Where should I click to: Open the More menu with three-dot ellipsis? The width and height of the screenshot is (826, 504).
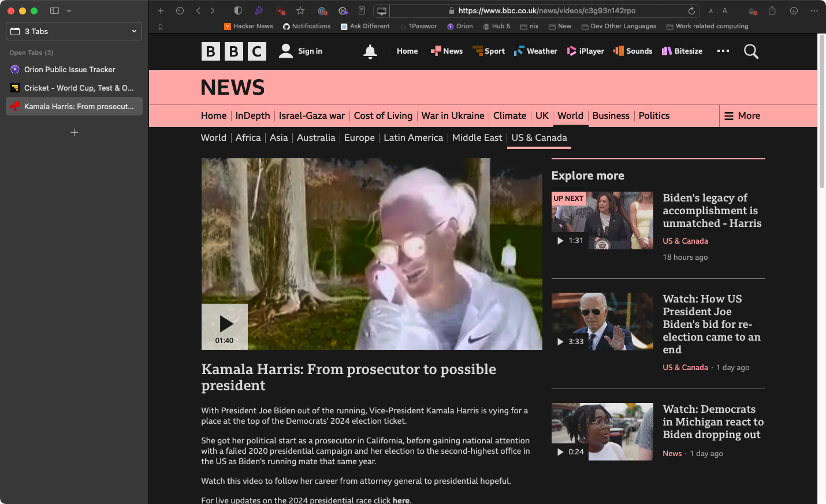point(723,51)
